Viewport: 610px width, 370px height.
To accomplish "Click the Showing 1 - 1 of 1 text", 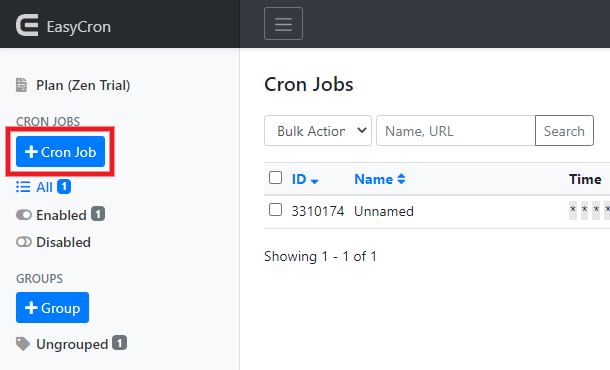I will click(320, 256).
